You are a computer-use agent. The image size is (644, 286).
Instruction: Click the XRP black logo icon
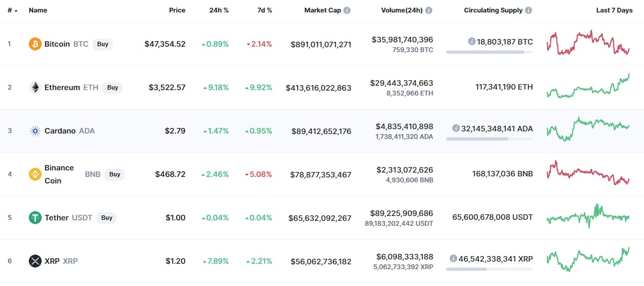pyautogui.click(x=35, y=261)
